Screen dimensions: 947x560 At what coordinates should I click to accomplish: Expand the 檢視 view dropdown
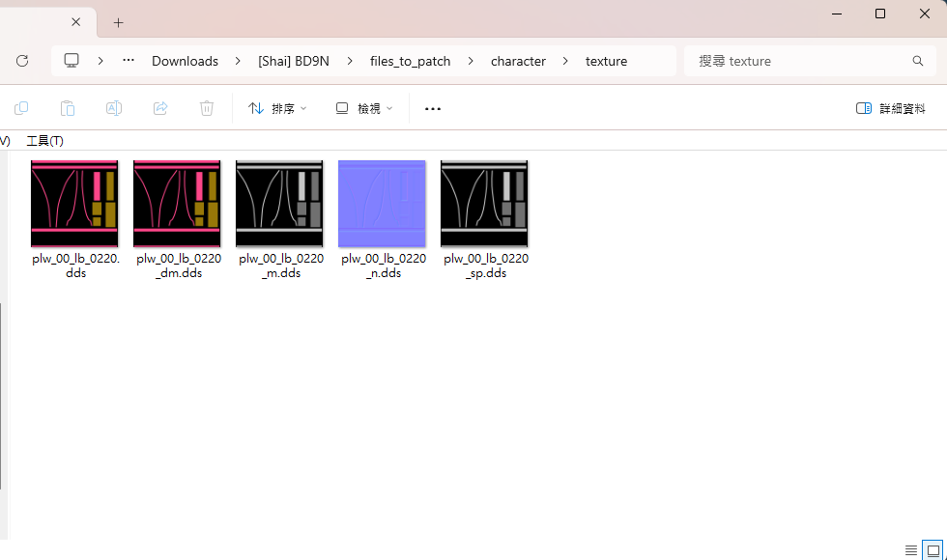364,108
